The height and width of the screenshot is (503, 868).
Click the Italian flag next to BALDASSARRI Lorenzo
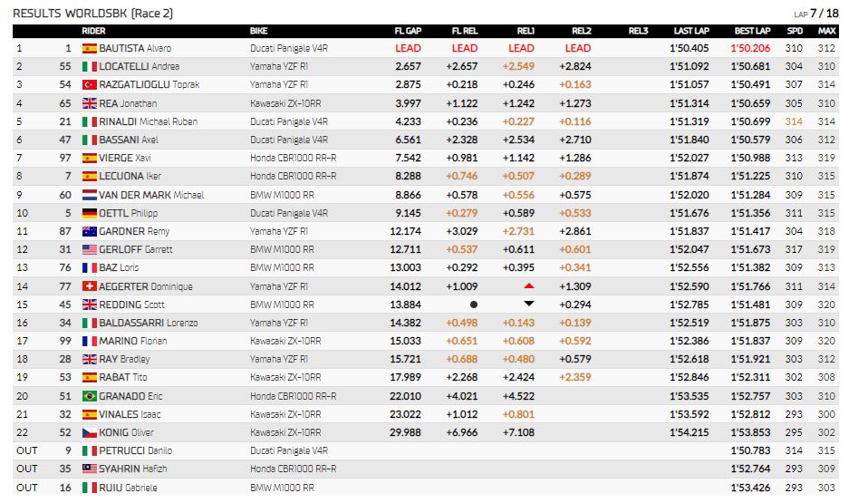[89, 323]
